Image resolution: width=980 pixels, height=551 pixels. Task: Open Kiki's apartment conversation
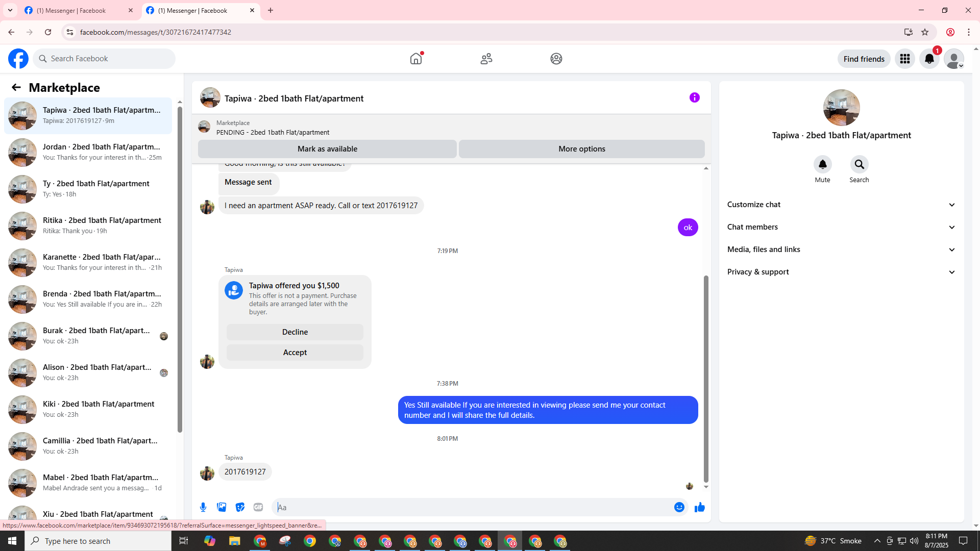pyautogui.click(x=88, y=409)
